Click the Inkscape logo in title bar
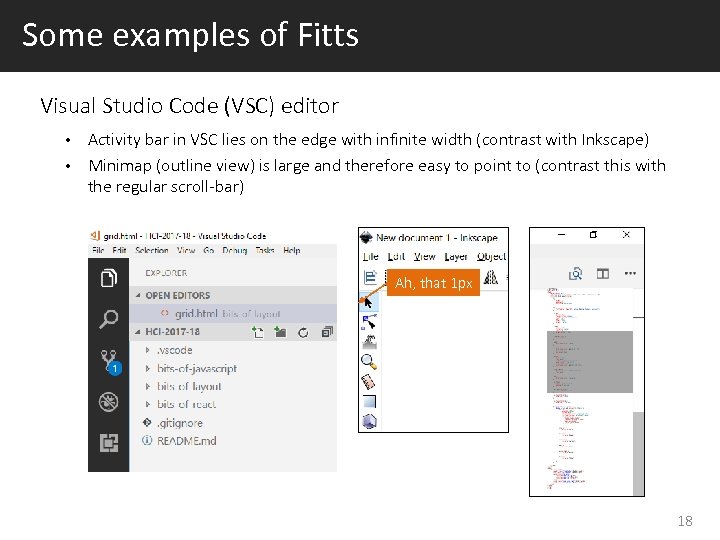Screen dimensions: 720x540 (x=366, y=237)
